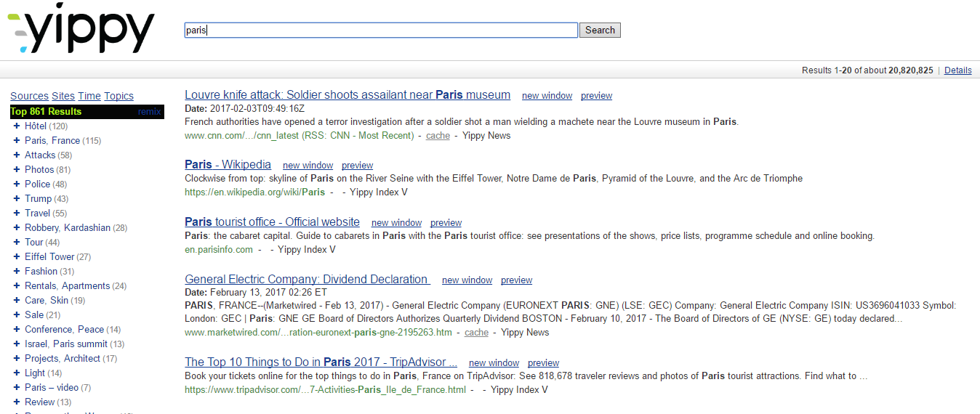Open the Details link
The height and width of the screenshot is (414, 980).
pos(958,70)
